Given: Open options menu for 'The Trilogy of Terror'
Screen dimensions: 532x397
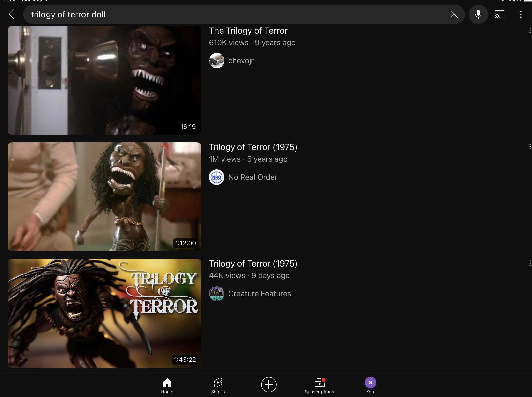Looking at the screenshot, I should click(530, 30).
